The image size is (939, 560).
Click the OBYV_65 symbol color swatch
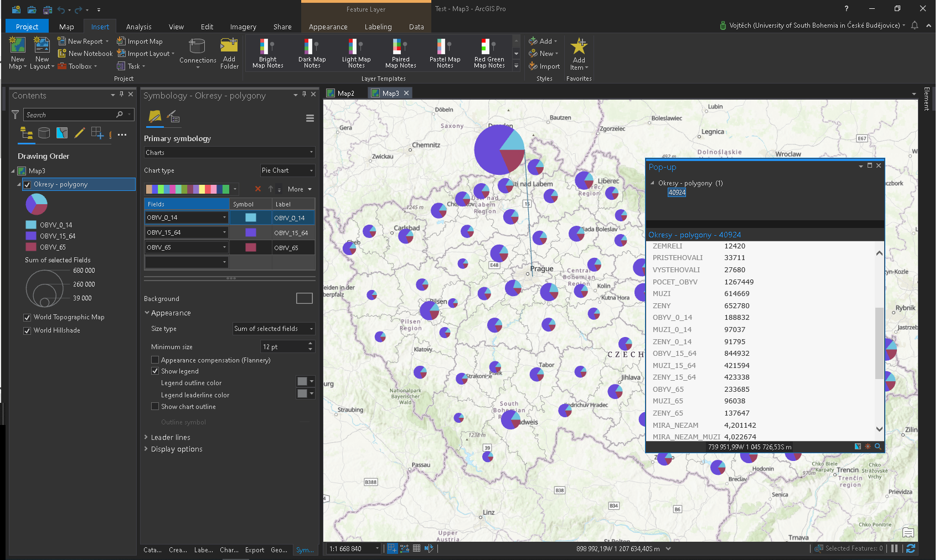tap(251, 247)
